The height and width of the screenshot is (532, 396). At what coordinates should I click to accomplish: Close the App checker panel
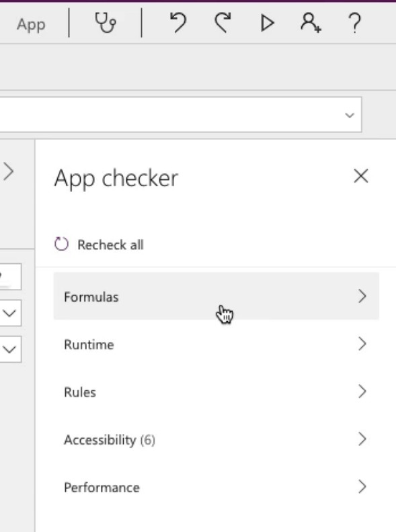360,176
